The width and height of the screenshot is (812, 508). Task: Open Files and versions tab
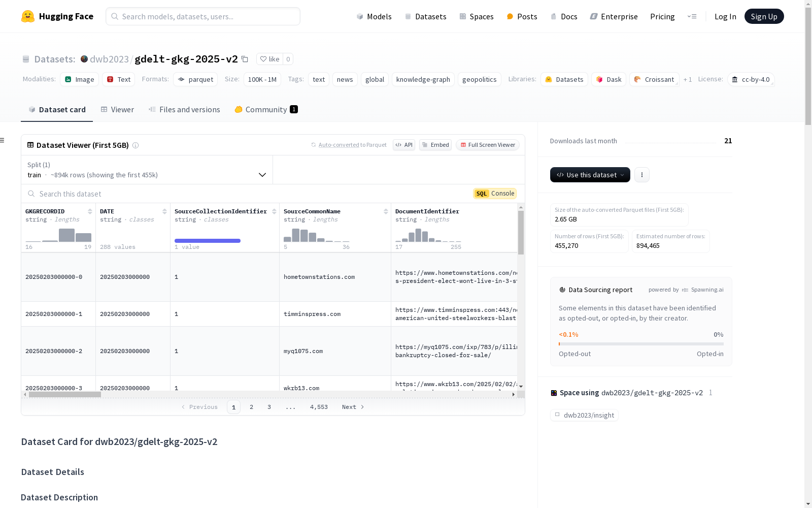(184, 109)
